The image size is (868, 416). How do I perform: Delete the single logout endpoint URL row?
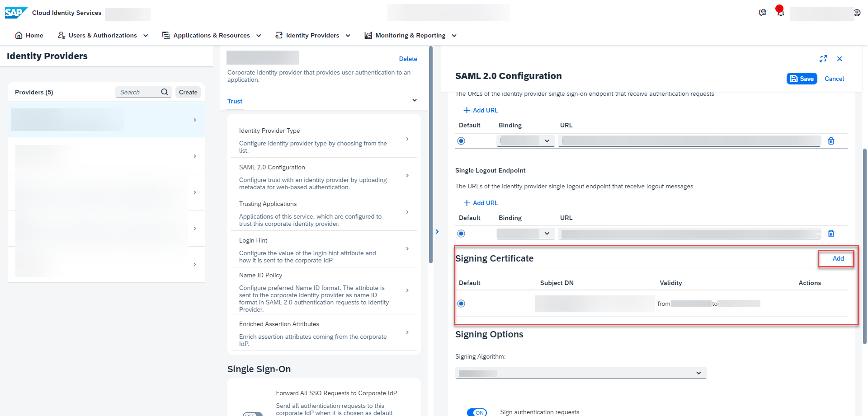pyautogui.click(x=831, y=234)
